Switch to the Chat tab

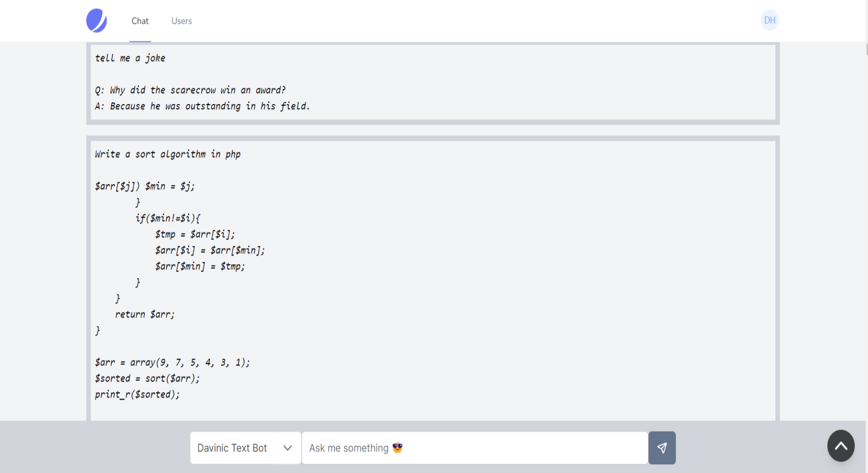[140, 21]
